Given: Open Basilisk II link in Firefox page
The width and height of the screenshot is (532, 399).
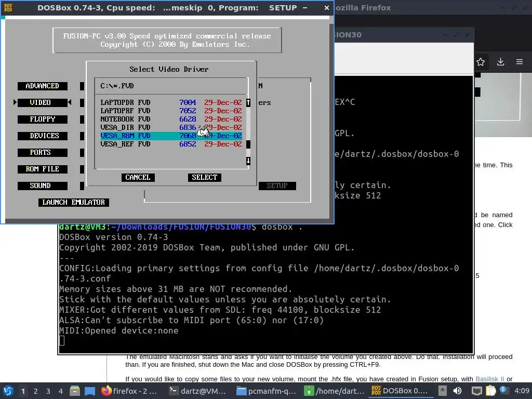Looking at the screenshot, I should coord(489,379).
